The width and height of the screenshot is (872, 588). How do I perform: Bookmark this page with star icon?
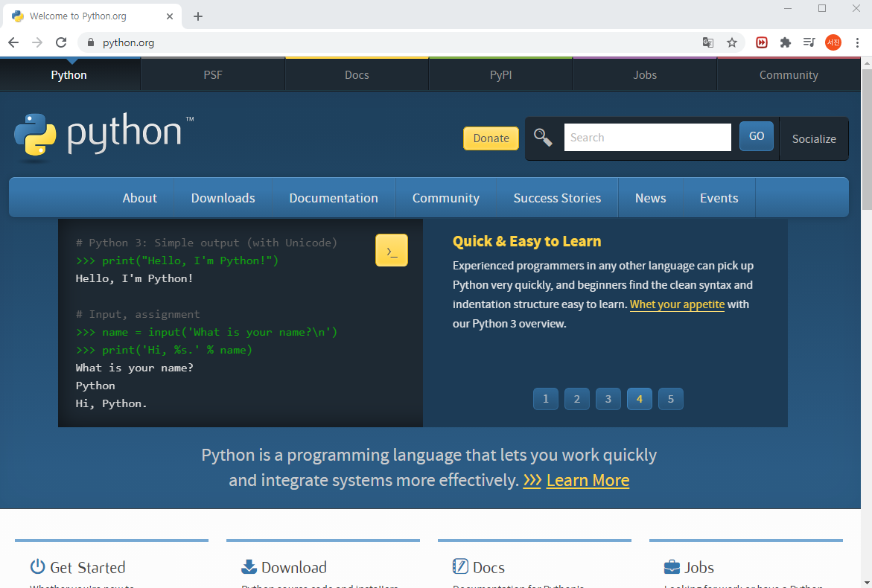click(x=732, y=42)
